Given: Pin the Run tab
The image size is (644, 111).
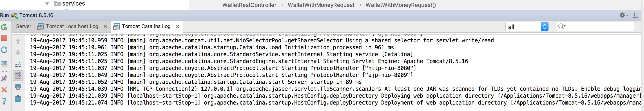Looking at the screenshot, I should pyautogui.click(x=4, y=79).
